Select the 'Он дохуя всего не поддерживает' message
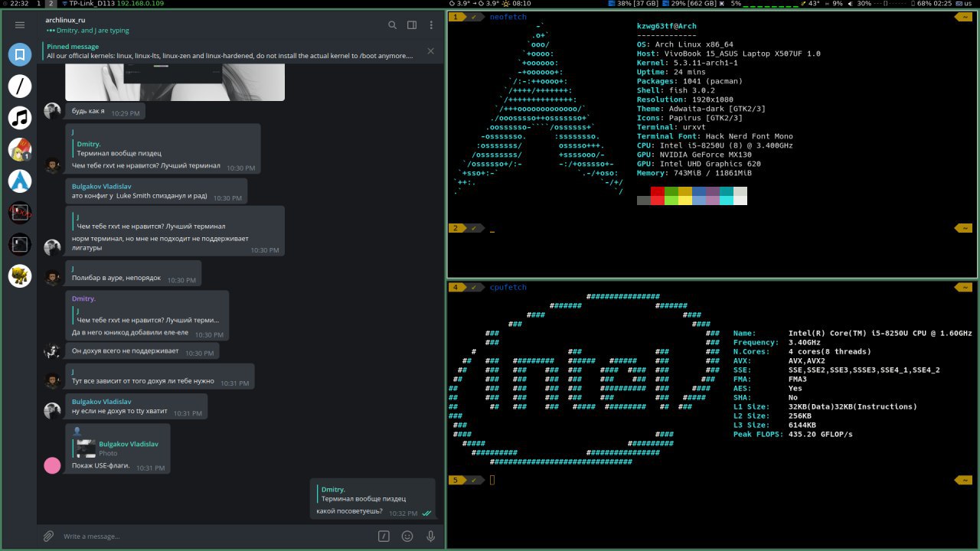Viewport: 980px width, 551px height. (x=142, y=351)
